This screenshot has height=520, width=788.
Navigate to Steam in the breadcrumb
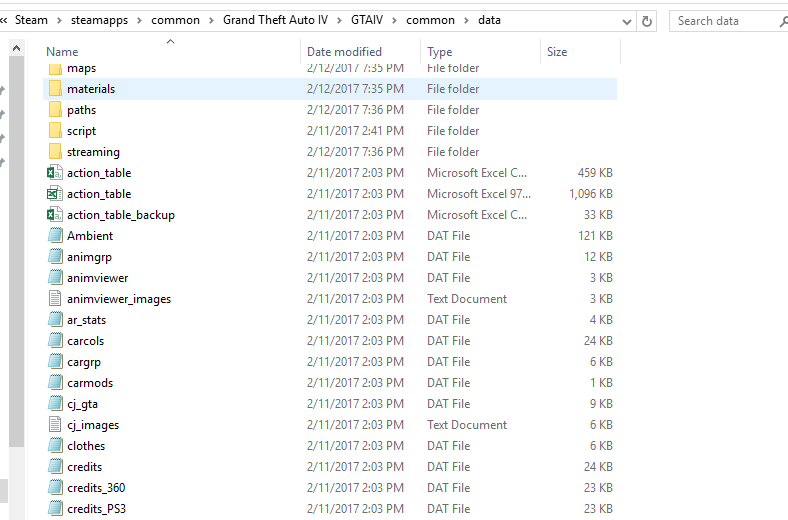click(x=31, y=20)
